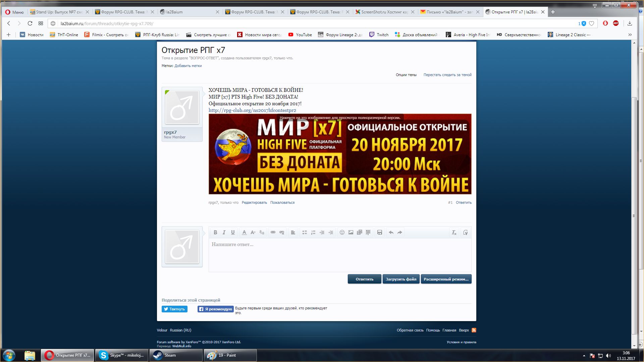
Task: Click the insert link icon
Action: [273, 232]
